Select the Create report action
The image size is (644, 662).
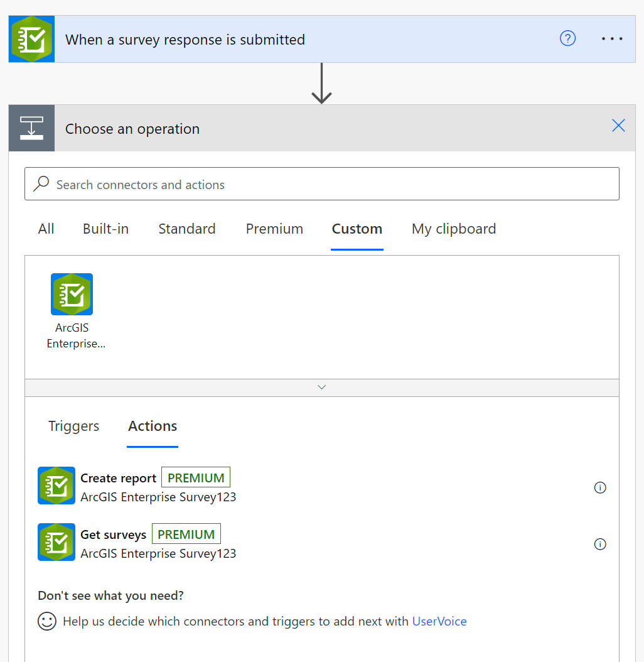tap(118, 478)
